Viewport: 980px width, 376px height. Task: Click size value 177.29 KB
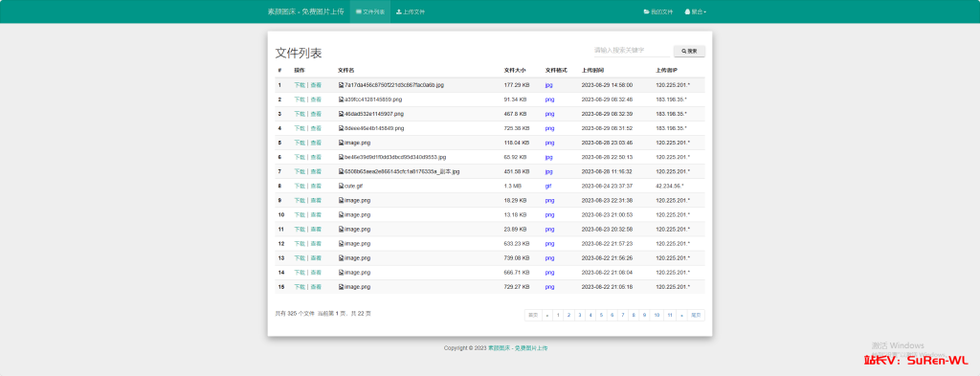point(516,85)
